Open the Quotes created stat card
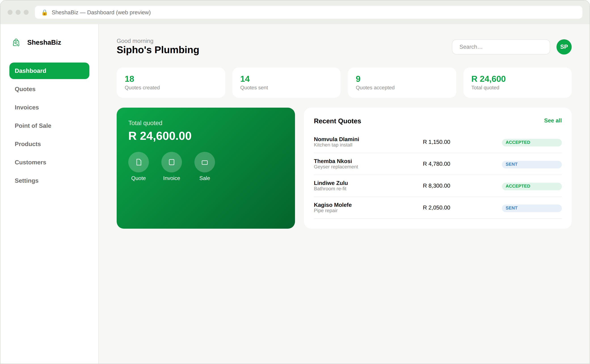This screenshot has width=590, height=364. 171,83
